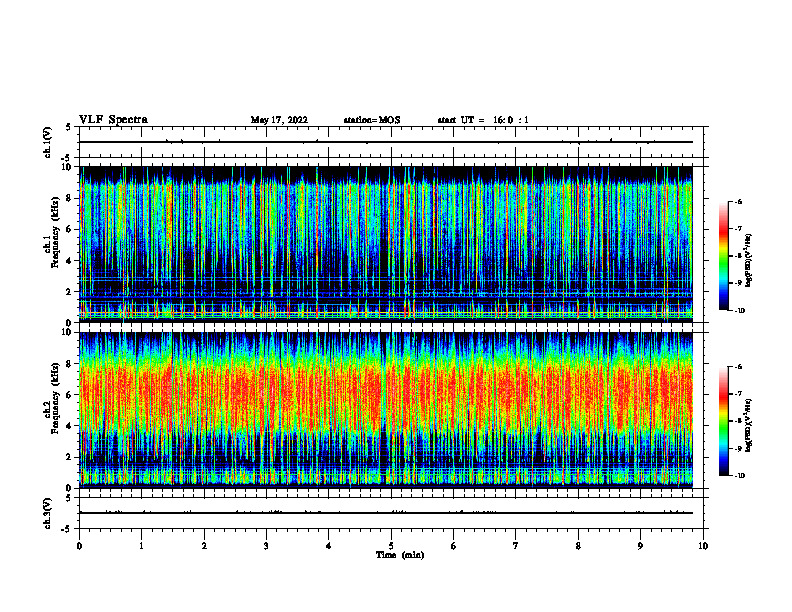Click the "VLF Spectra" plot title

113,120
